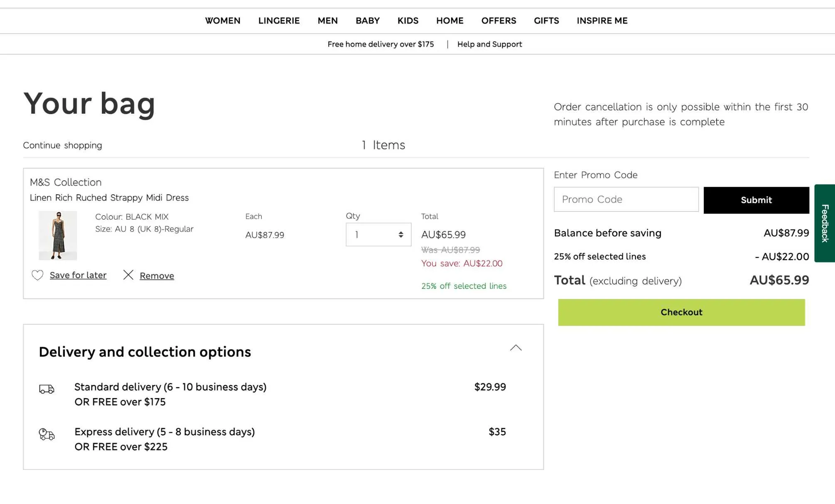
Task: Open Help and Support link
Action: (x=489, y=44)
